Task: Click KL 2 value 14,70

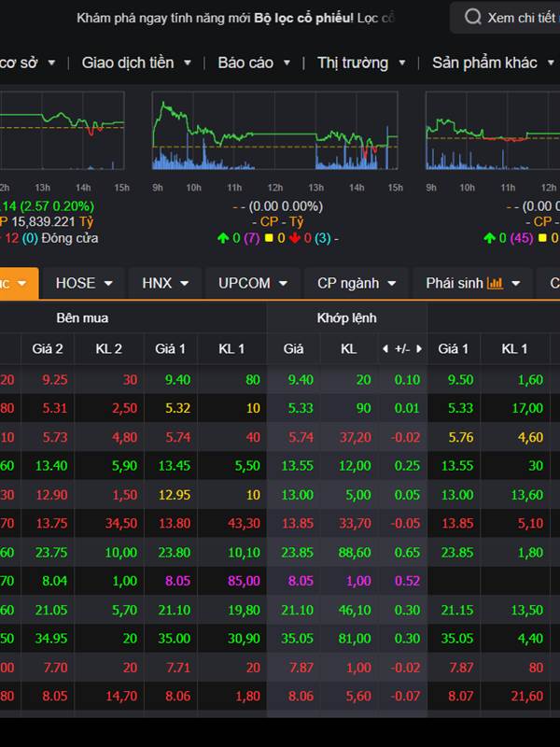Action: pyautogui.click(x=121, y=696)
